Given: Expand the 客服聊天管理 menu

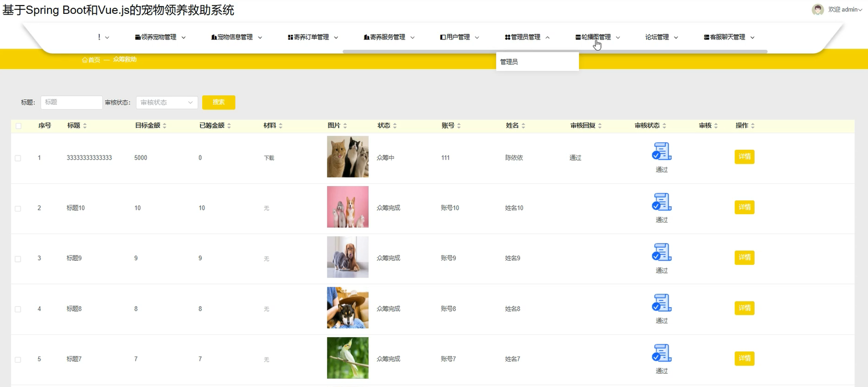Looking at the screenshot, I should click(x=730, y=37).
